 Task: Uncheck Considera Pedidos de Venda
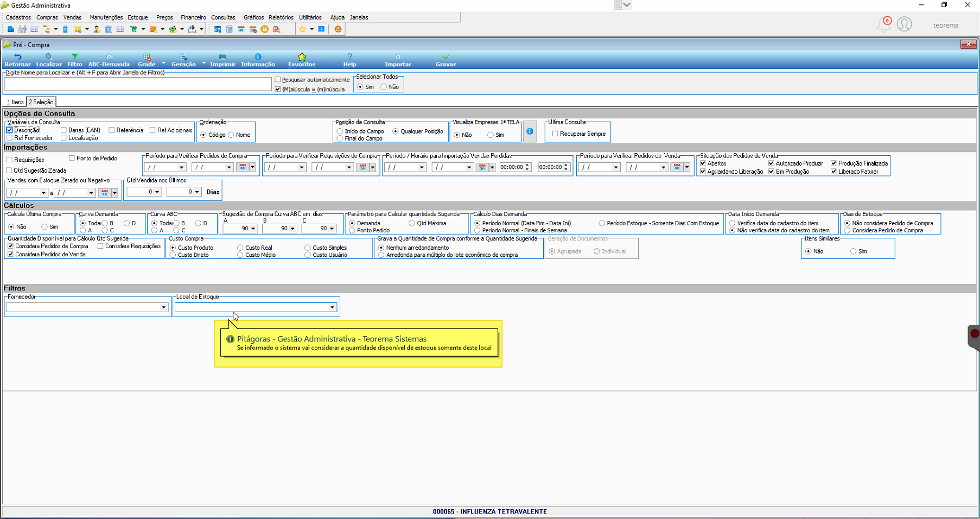(10, 254)
